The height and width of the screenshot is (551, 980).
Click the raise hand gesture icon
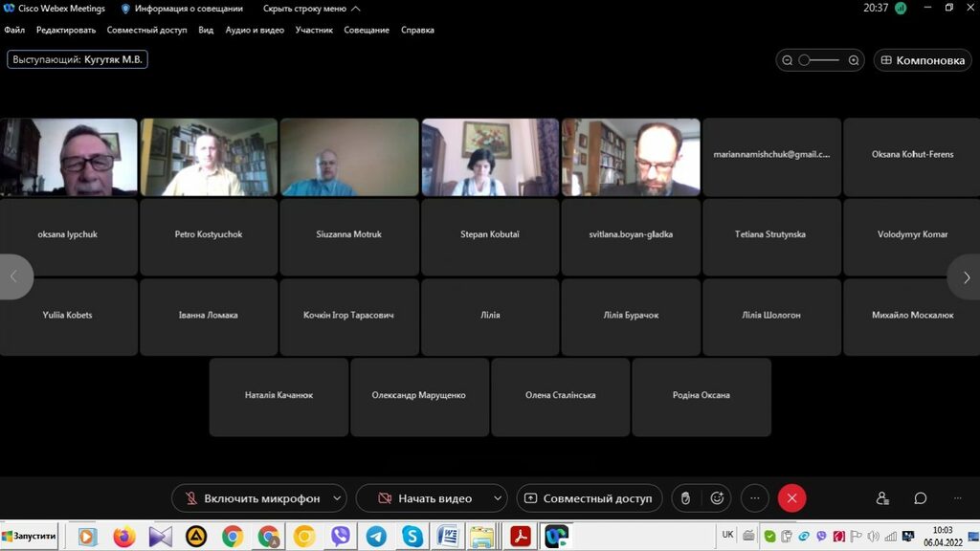click(x=685, y=498)
